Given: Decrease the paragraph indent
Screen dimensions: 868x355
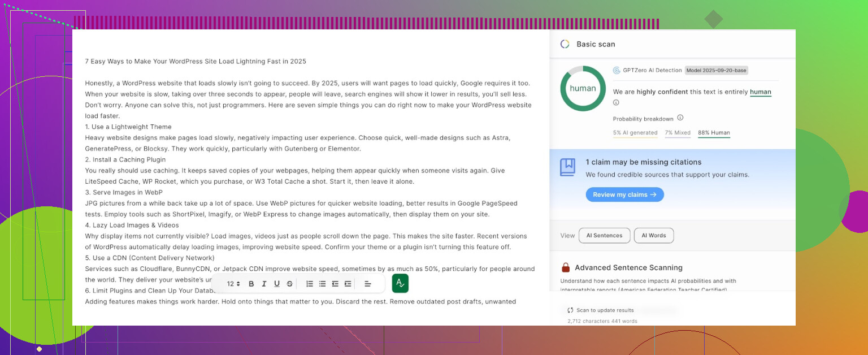Looking at the screenshot, I should 335,284.
